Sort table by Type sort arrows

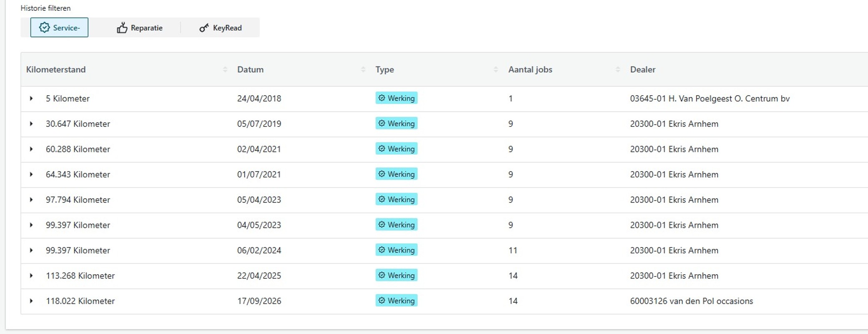coord(496,69)
